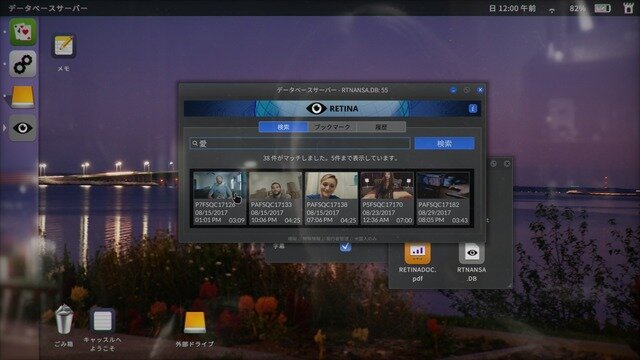
Task: Click the blue info icon in the Retina banner
Action: [x=473, y=109]
